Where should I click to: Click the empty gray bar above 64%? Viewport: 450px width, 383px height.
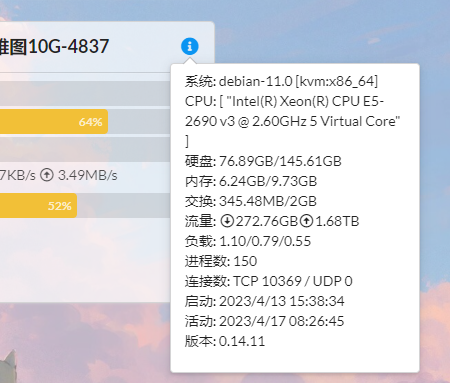click(x=85, y=94)
